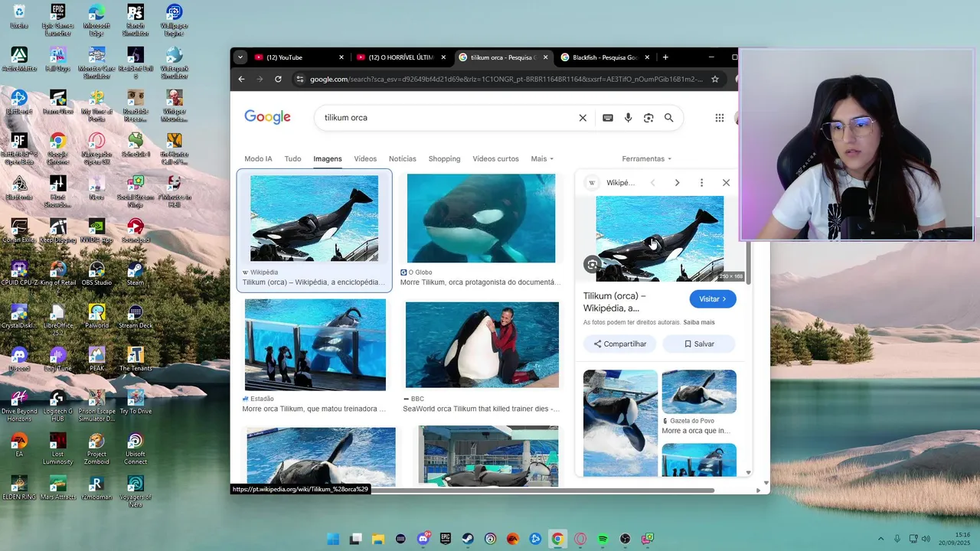Open the Epic Games Launcher desktop shortcut
This screenshot has height=551, width=980.
57,20
